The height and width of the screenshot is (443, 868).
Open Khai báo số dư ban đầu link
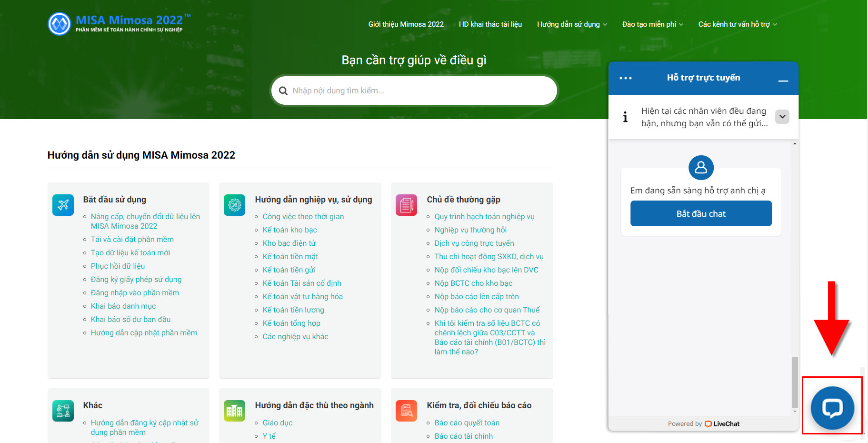[130, 319]
